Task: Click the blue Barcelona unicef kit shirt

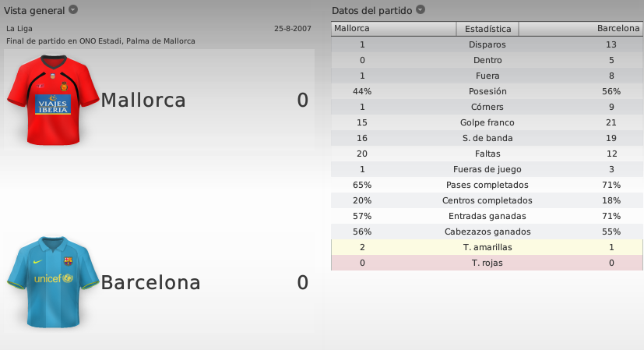Action: (x=53, y=282)
